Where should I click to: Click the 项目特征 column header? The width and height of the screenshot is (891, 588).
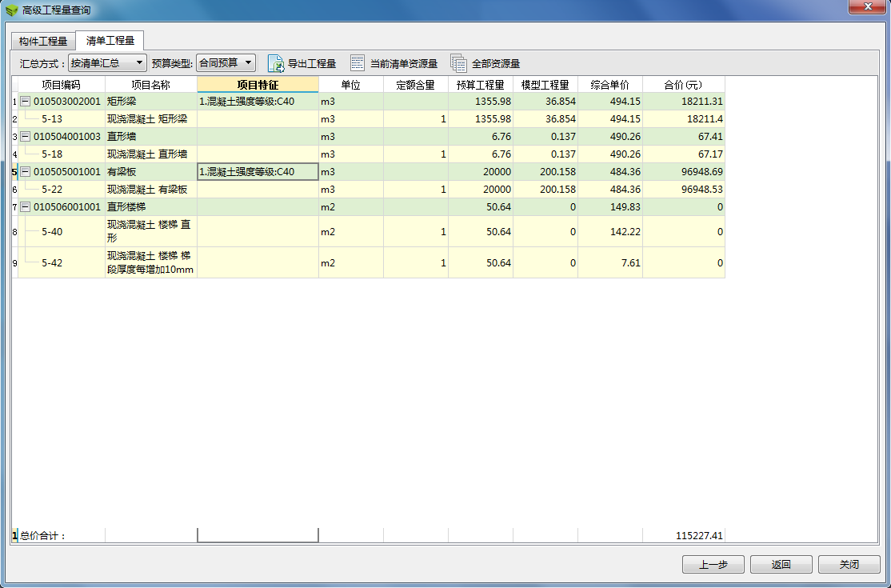[x=258, y=85]
